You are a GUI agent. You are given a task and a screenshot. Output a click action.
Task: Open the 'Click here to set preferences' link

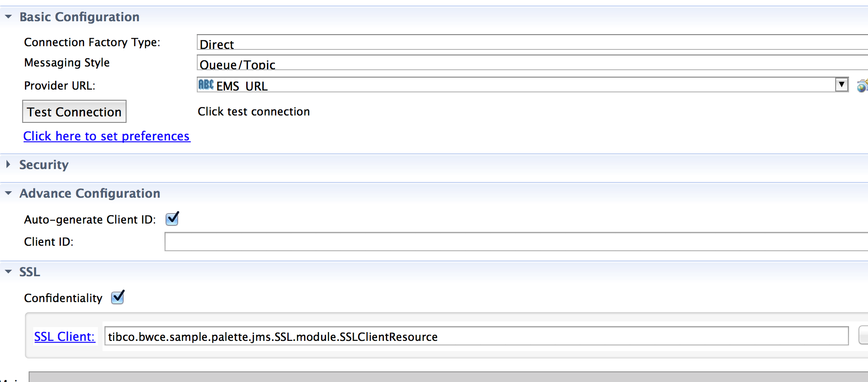point(107,136)
